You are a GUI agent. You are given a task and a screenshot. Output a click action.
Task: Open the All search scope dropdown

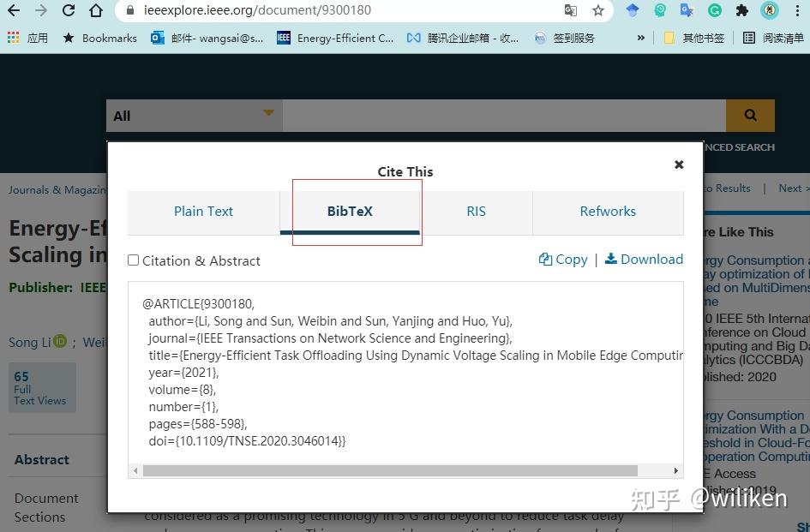pos(195,116)
